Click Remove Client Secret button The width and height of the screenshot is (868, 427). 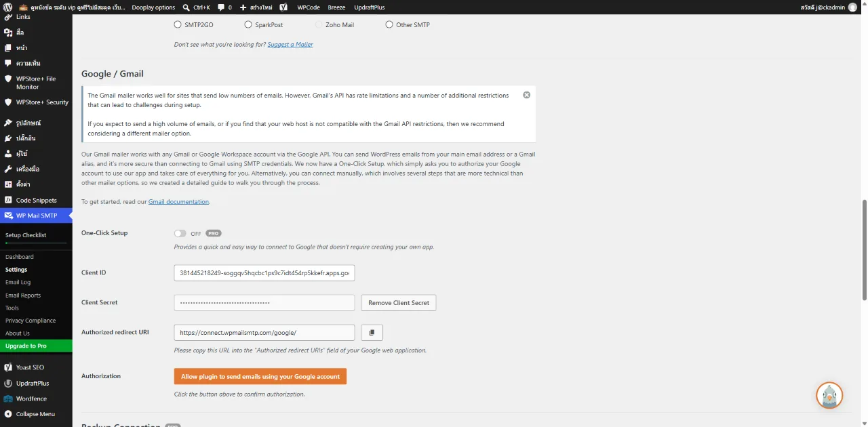pos(399,303)
